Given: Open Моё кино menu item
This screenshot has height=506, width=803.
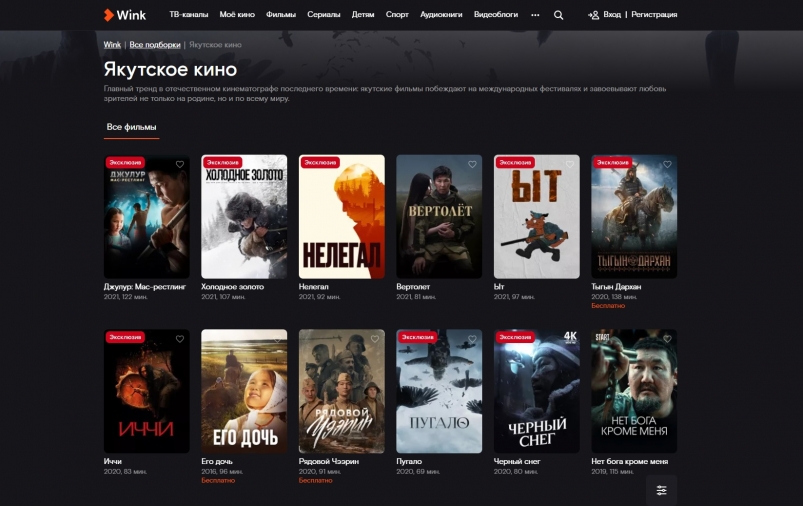Looking at the screenshot, I should coord(237,15).
